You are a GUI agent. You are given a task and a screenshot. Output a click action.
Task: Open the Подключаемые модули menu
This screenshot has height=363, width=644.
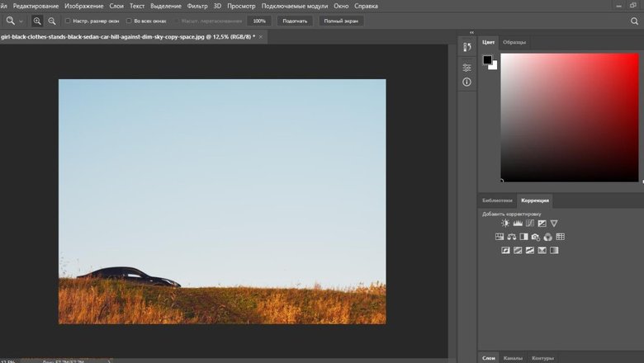[295, 6]
